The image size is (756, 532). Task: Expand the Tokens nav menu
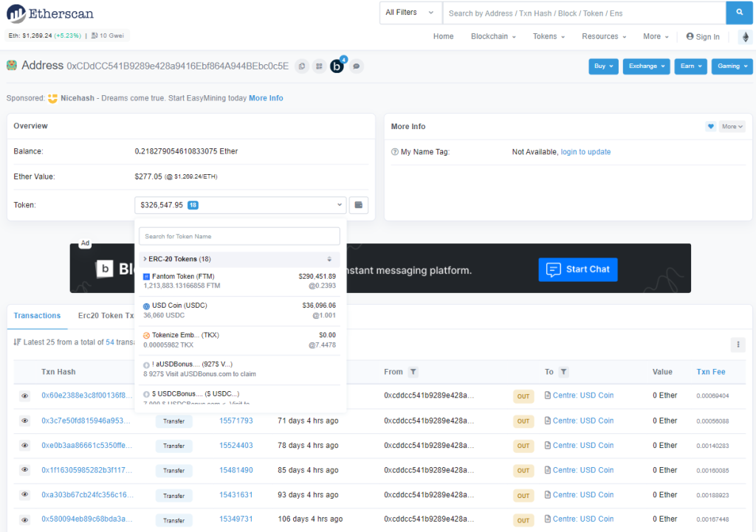[x=549, y=37]
